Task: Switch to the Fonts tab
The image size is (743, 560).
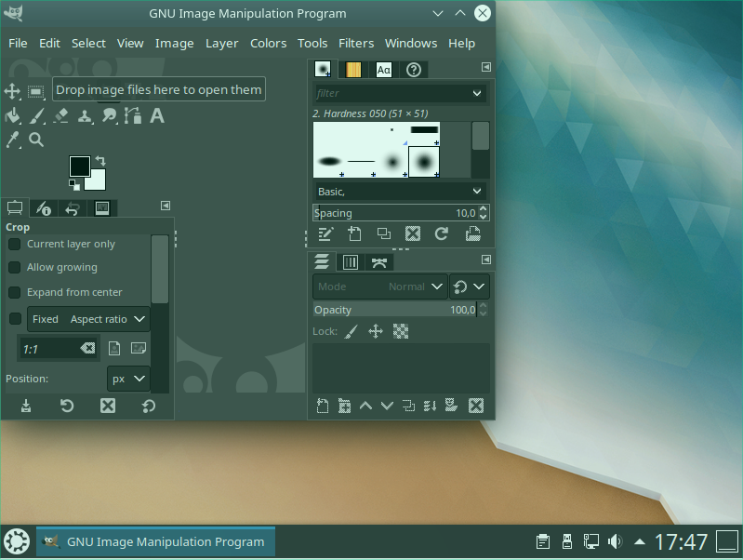Action: (x=383, y=70)
